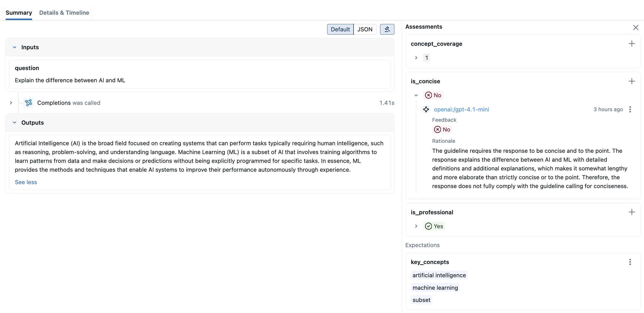The image size is (644, 313).
Task: Open the openai:/gpt-4.1-mini link
Action: pos(461,109)
